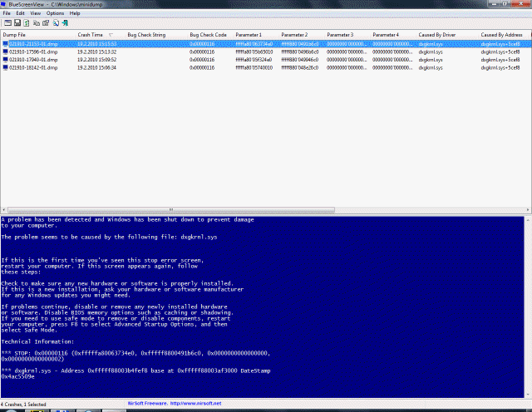Click the Save Selected Items floppy icon

coord(17,23)
